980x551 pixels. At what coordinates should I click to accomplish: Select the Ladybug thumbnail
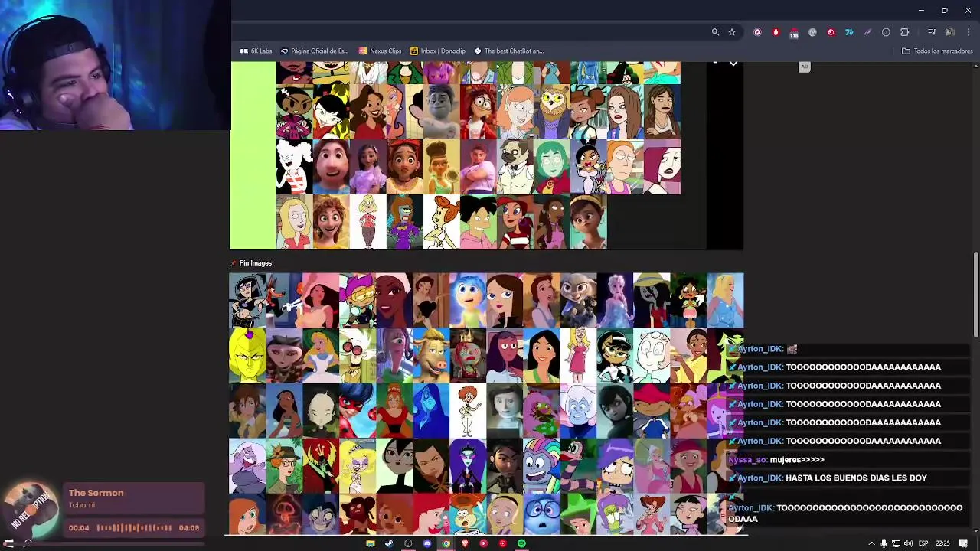click(358, 411)
